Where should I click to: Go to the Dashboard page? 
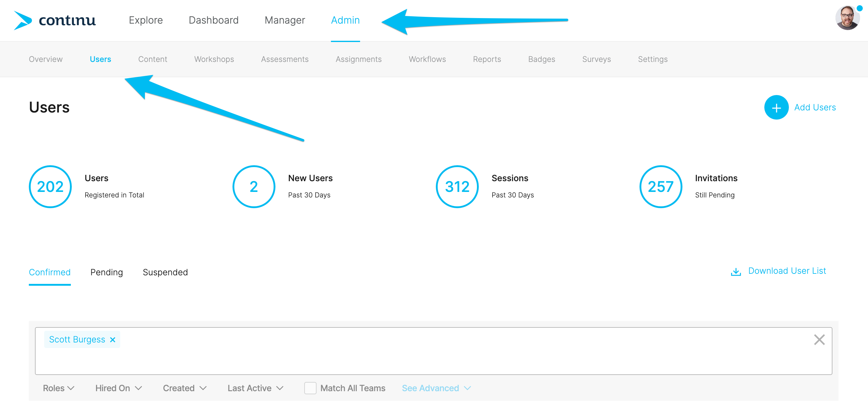tap(213, 20)
